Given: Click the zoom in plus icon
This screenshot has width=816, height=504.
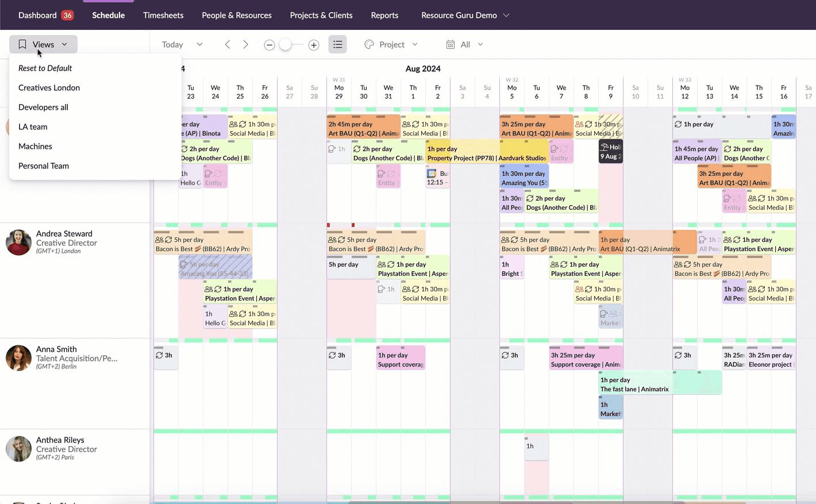Looking at the screenshot, I should coord(314,45).
